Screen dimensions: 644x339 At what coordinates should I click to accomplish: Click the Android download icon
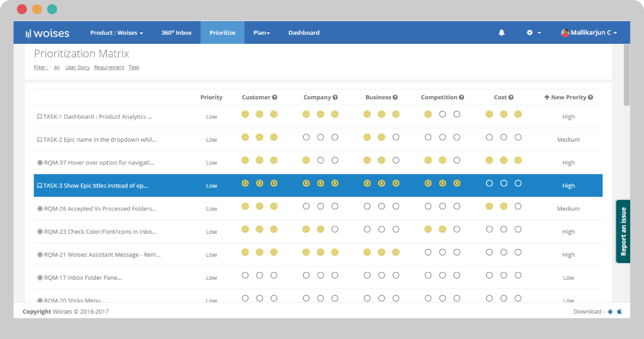coord(610,311)
